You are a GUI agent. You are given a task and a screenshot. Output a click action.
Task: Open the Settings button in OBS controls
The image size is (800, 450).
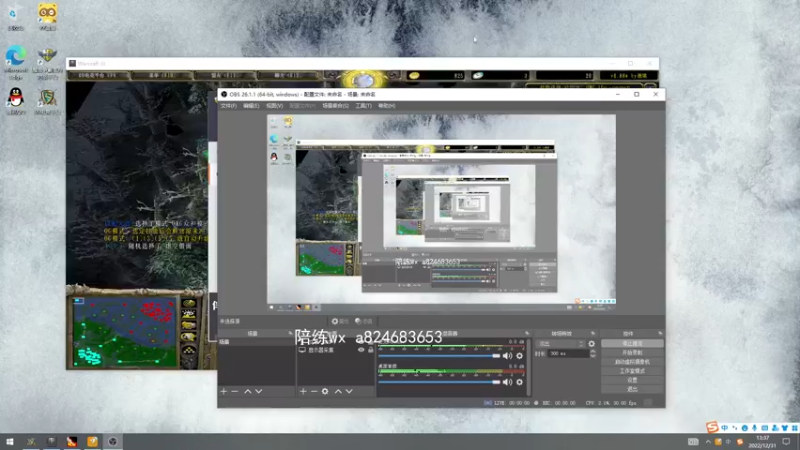pyautogui.click(x=632, y=380)
